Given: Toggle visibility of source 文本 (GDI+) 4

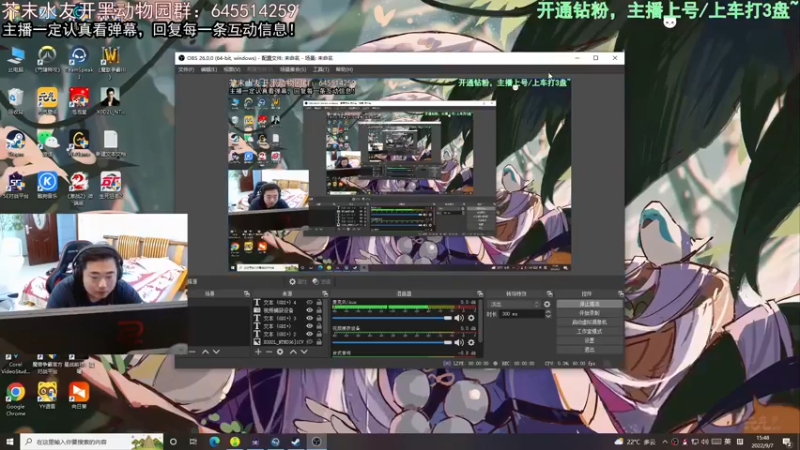Looking at the screenshot, I should [x=309, y=303].
